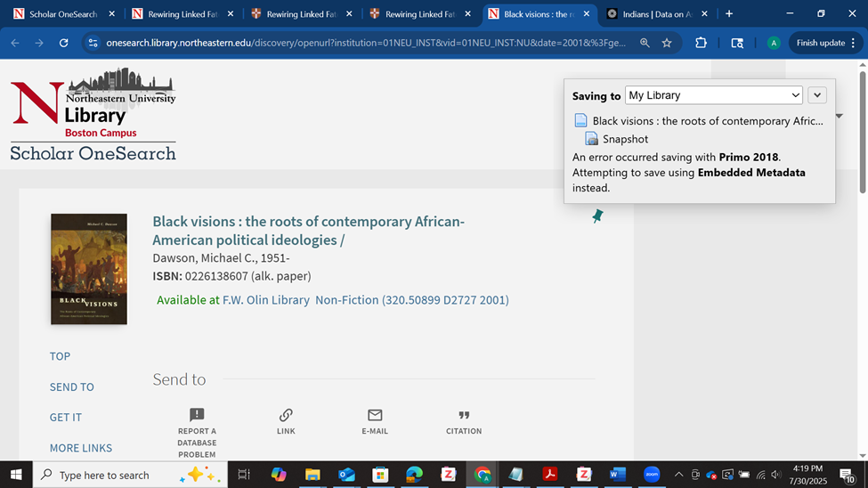The image size is (868, 488).
Task: Click the browser address bar URL
Action: coord(366,43)
